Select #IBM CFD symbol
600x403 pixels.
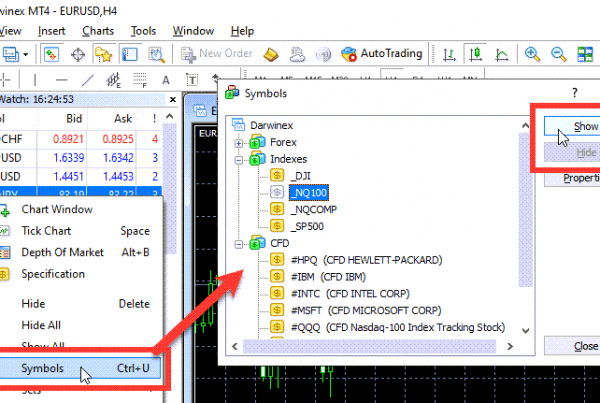[328, 277]
